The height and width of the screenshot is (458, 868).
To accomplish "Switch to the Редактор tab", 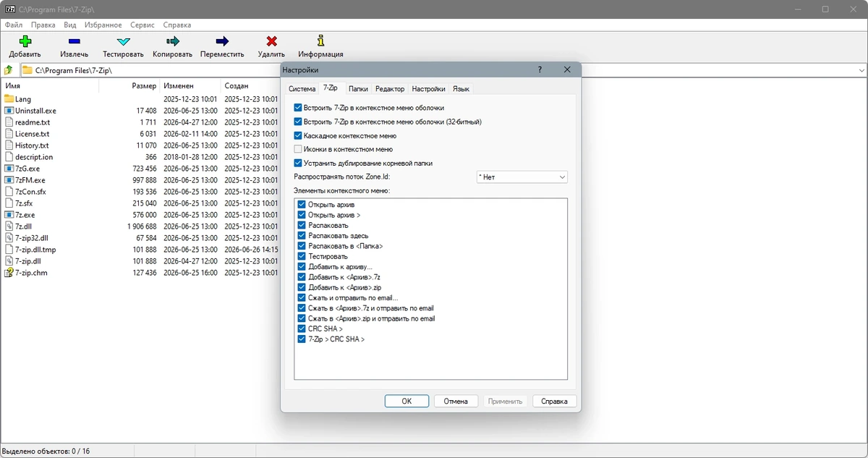I will [390, 89].
